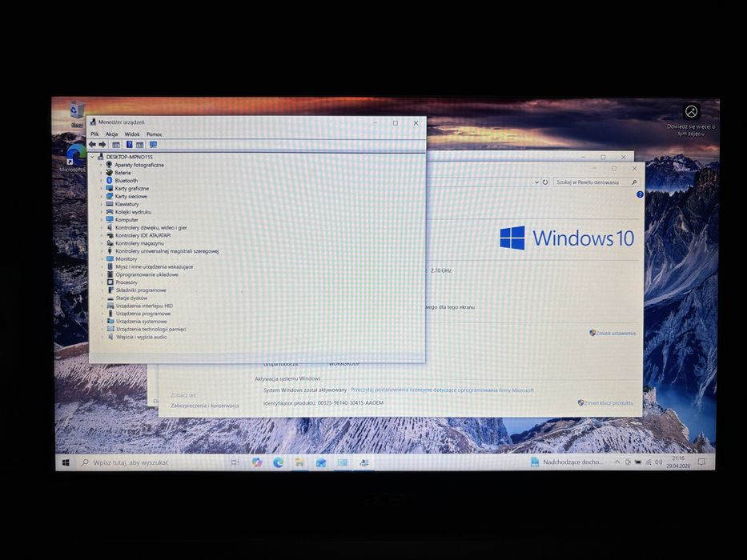
Task: Click the Wi-Fi network tray icon
Action: point(649,462)
